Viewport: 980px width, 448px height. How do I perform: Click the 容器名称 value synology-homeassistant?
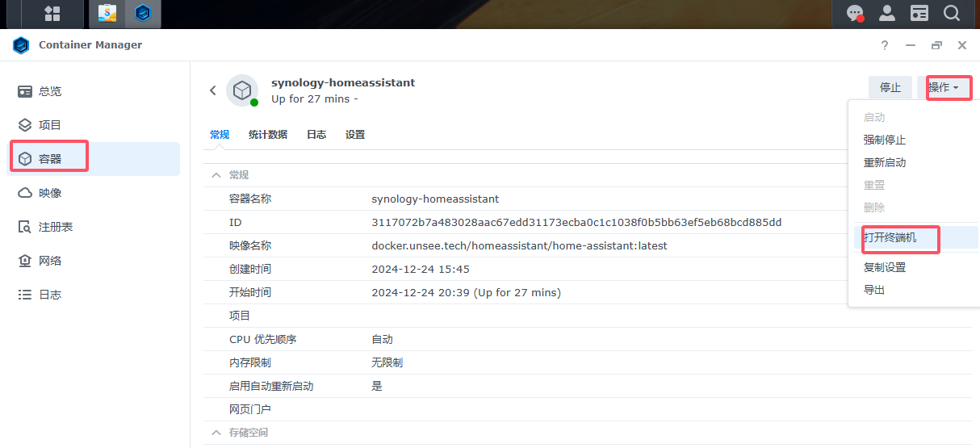tap(435, 199)
